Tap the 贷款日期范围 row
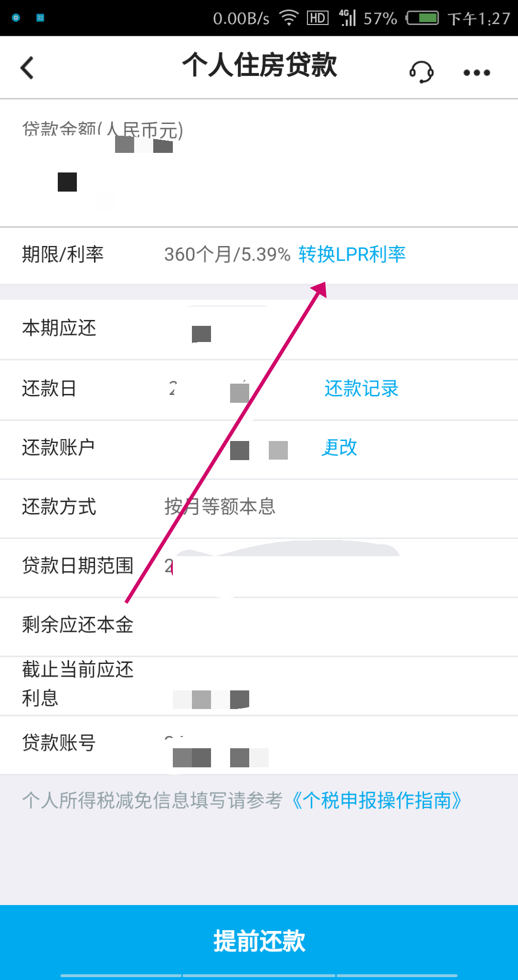This screenshot has height=980, width=518. [x=259, y=567]
